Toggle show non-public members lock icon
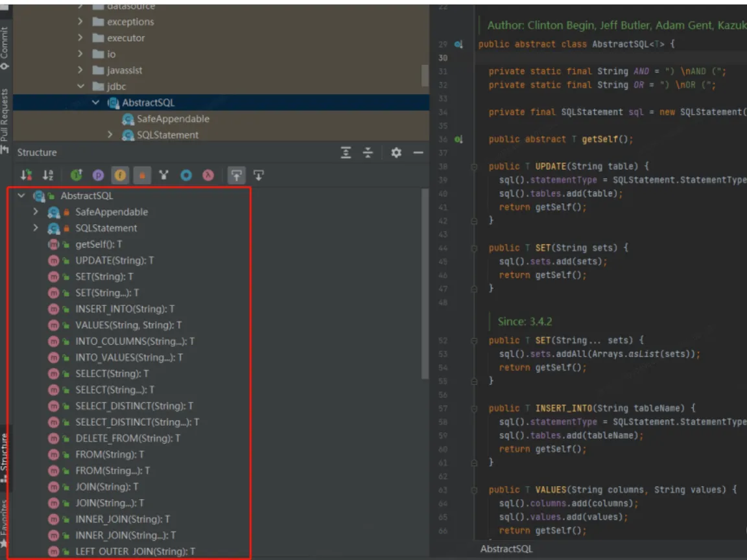 (x=142, y=175)
